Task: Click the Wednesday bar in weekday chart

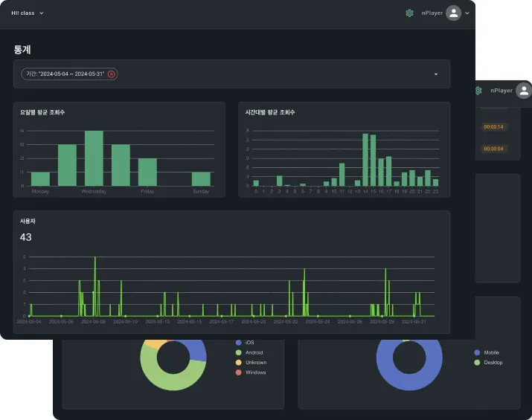Action: pyautogui.click(x=94, y=158)
